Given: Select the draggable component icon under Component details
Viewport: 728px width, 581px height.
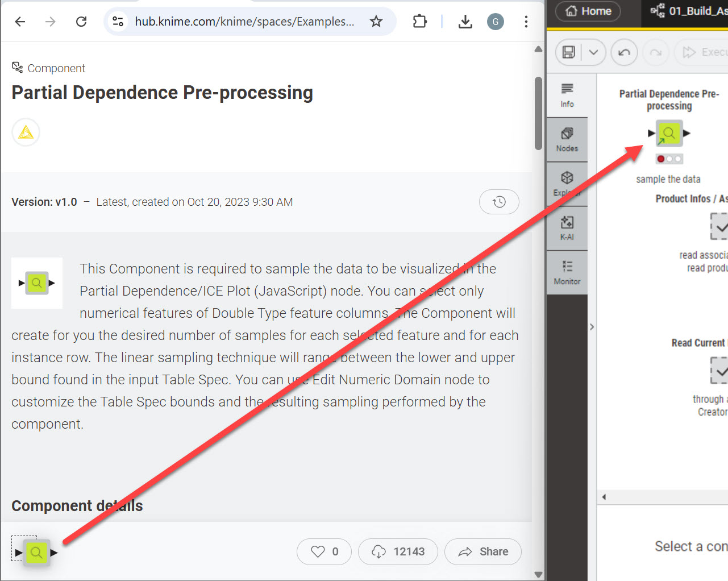Looking at the screenshot, I should (x=36, y=552).
